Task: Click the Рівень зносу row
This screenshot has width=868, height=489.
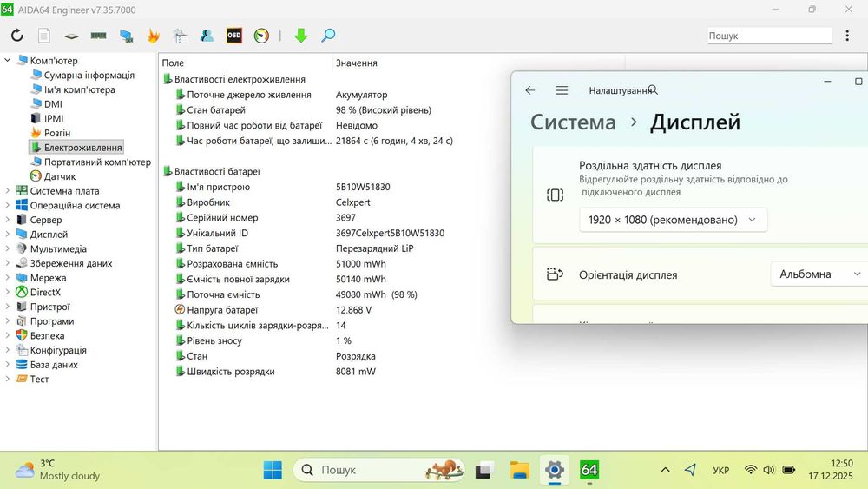Action: pos(263,340)
